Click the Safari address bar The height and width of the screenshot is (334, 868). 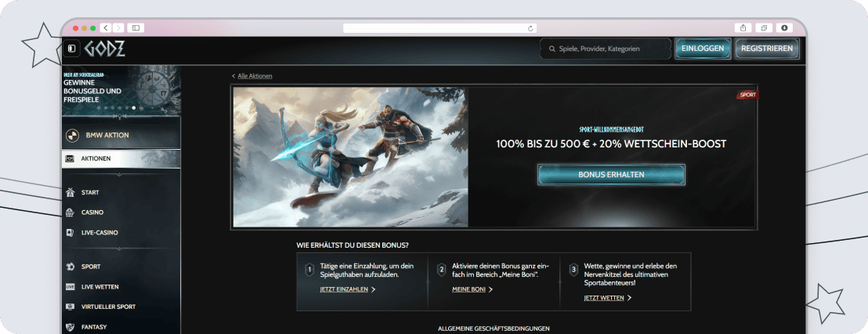[x=439, y=28]
